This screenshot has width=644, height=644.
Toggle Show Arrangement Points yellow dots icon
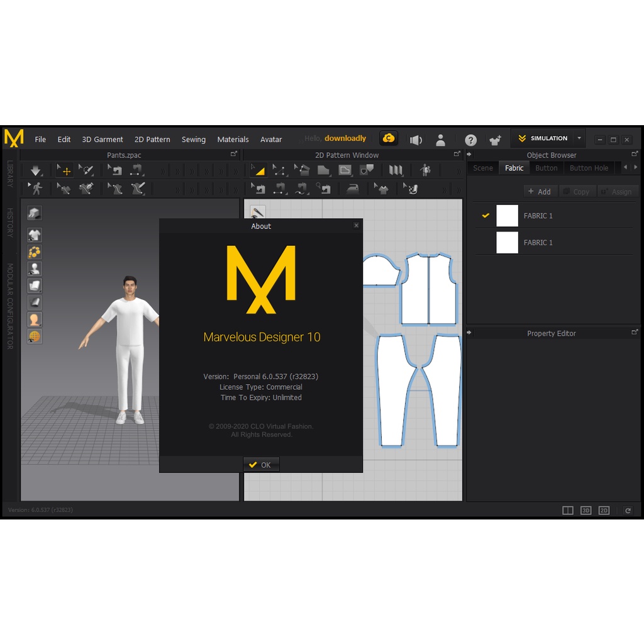coord(35,252)
